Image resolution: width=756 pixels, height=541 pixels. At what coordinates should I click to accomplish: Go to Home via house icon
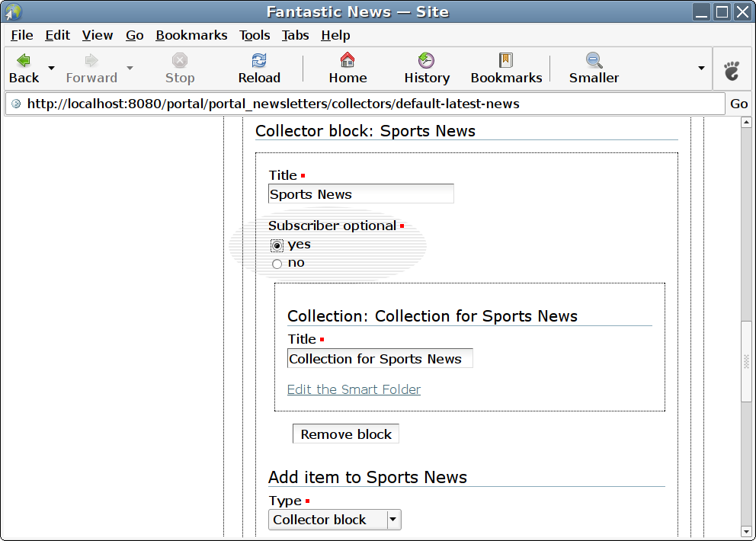point(348,61)
